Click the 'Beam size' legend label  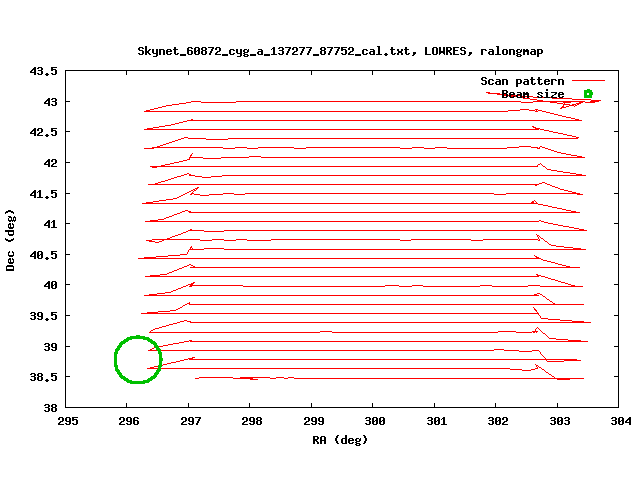[533, 94]
